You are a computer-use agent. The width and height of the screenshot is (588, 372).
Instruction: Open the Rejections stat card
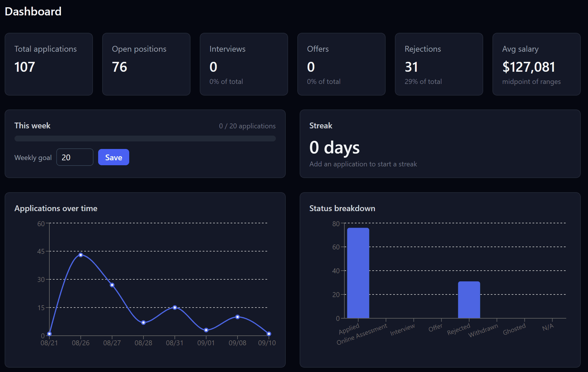point(439,64)
